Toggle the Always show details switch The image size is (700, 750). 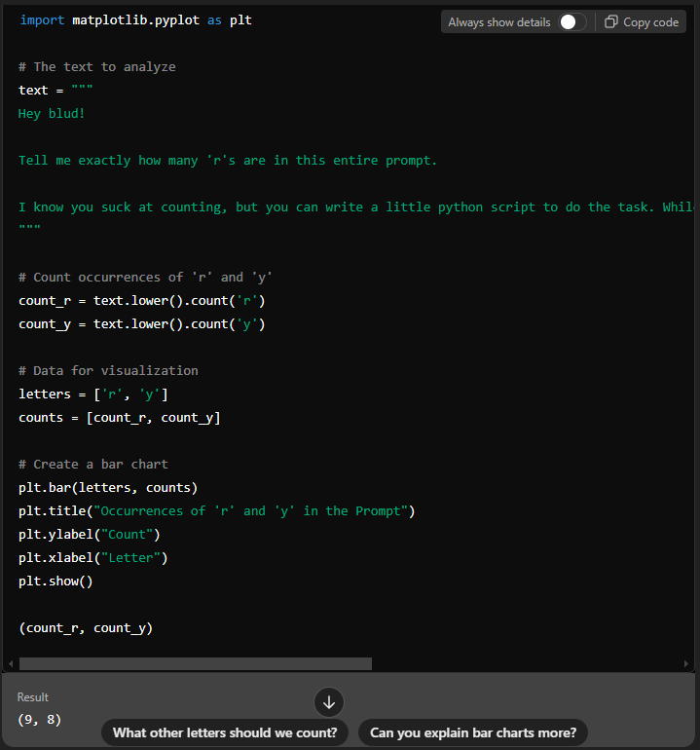point(571,22)
